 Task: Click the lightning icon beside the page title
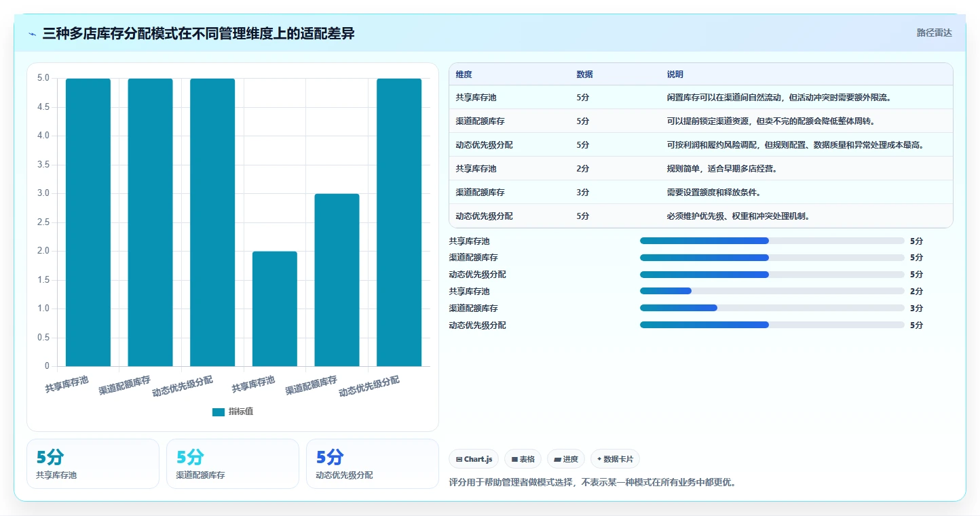pos(33,34)
